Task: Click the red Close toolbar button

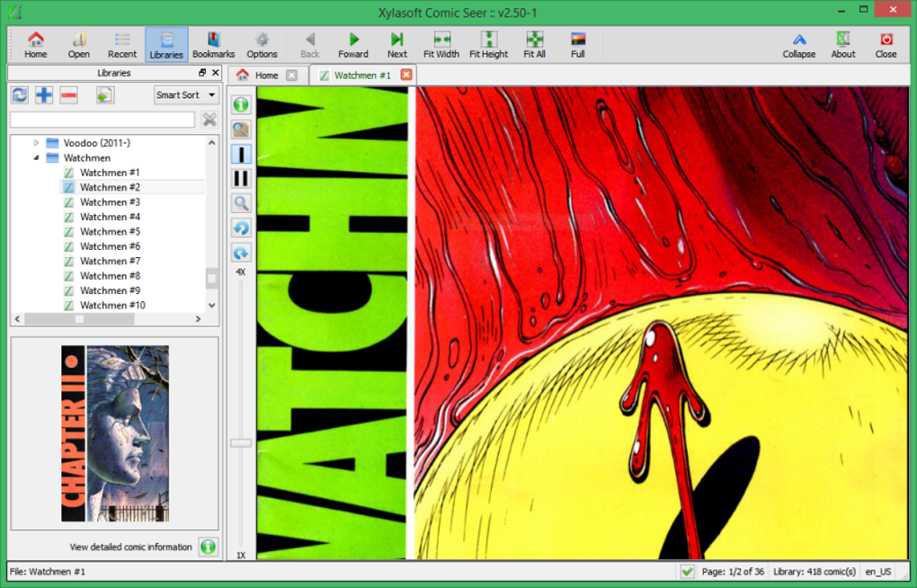Action: click(886, 45)
